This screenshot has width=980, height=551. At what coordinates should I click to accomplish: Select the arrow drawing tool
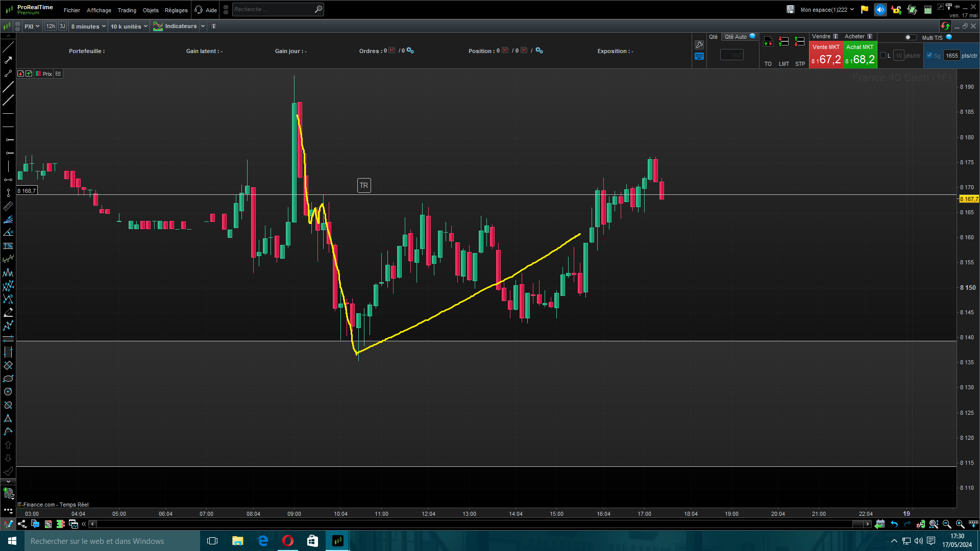coord(8,60)
